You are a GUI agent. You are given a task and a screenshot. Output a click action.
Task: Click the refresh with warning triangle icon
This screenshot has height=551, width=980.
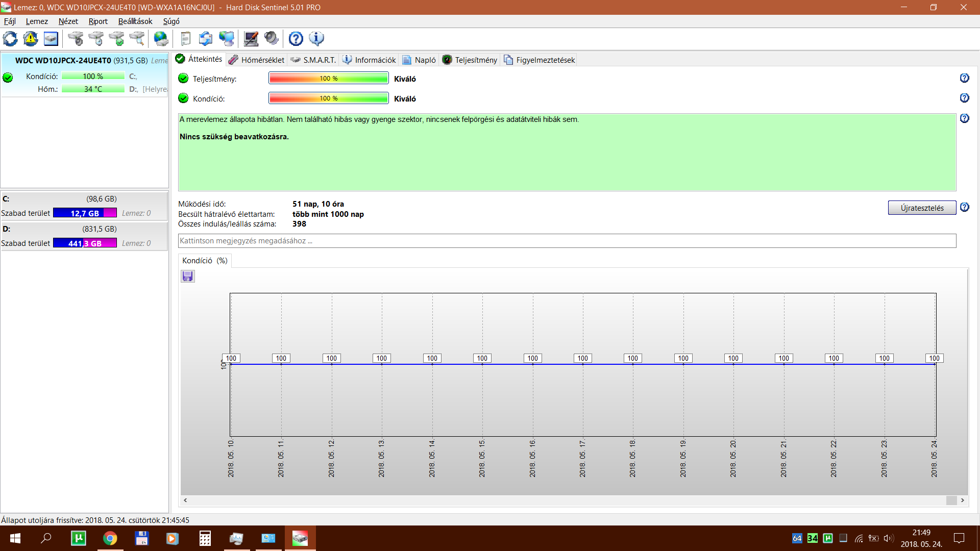click(31, 39)
